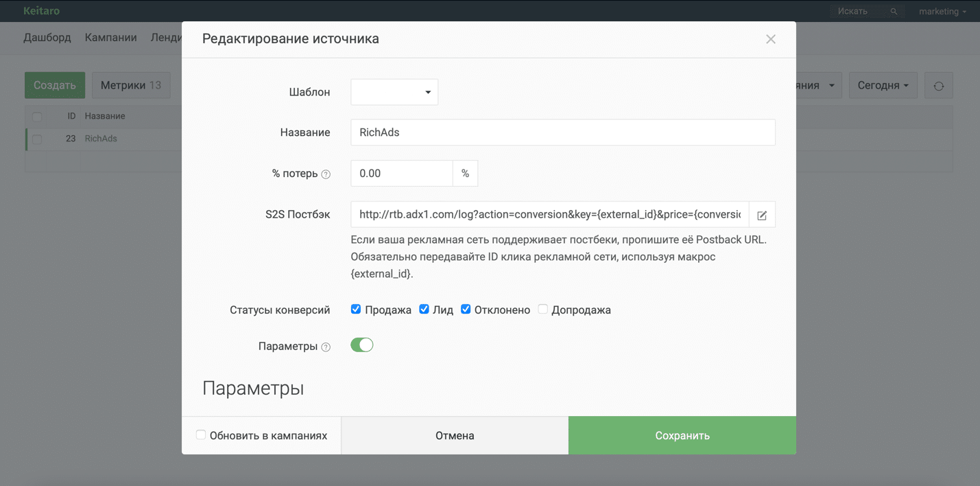The height and width of the screenshot is (486, 980).
Task: Click the help icon next to Параметры label
Action: [x=326, y=347]
